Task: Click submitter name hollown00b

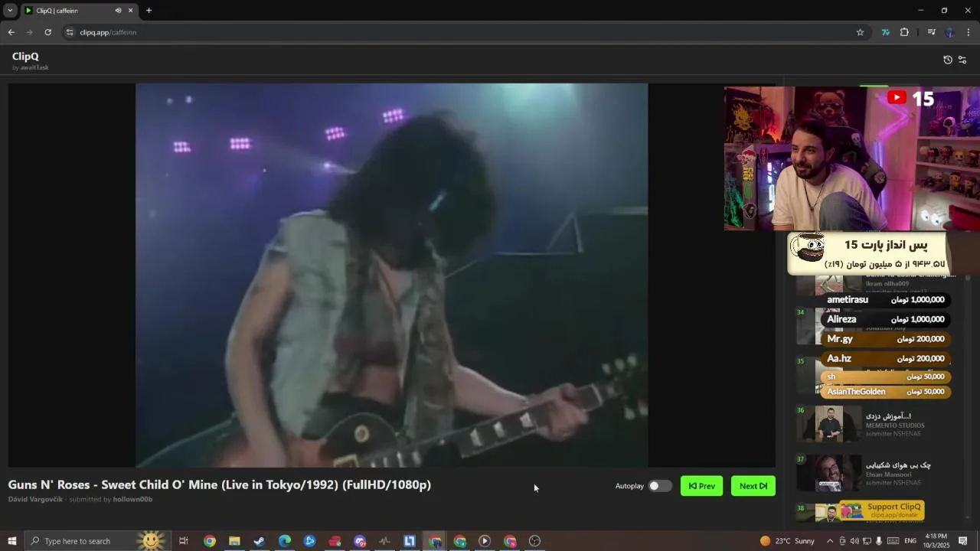Action: (x=132, y=500)
